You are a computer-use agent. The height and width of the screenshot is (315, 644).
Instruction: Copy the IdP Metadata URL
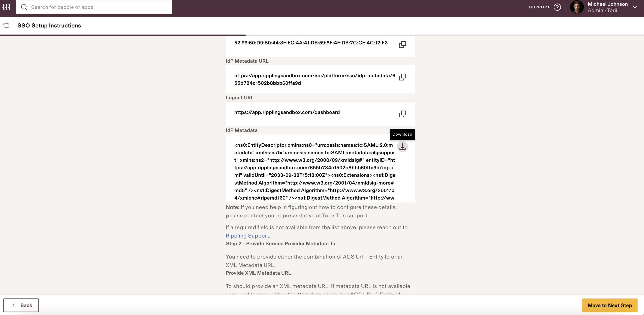pos(402,77)
